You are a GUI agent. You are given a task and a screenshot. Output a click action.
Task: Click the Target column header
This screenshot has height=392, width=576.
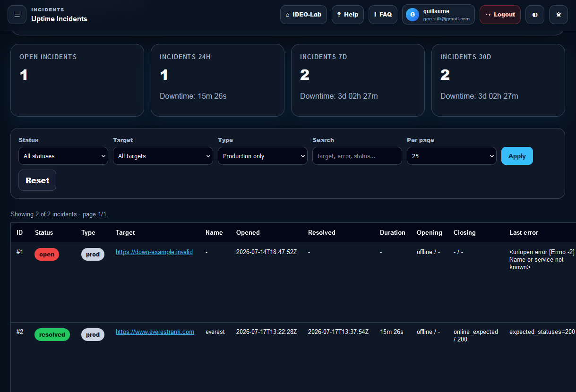click(x=125, y=232)
